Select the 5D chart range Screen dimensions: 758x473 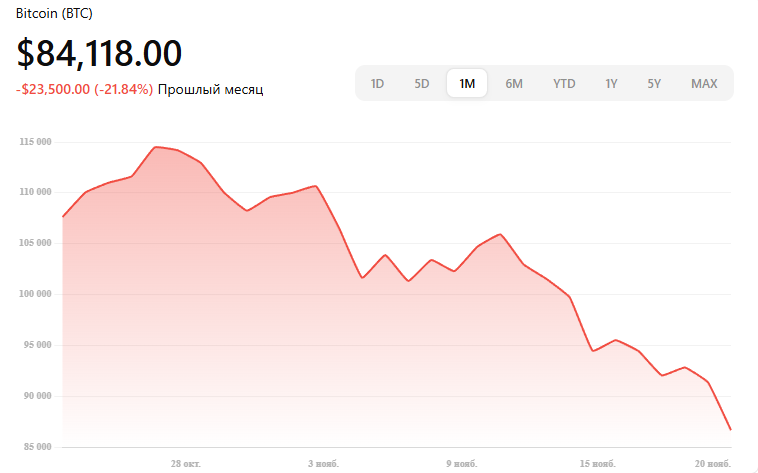point(422,84)
